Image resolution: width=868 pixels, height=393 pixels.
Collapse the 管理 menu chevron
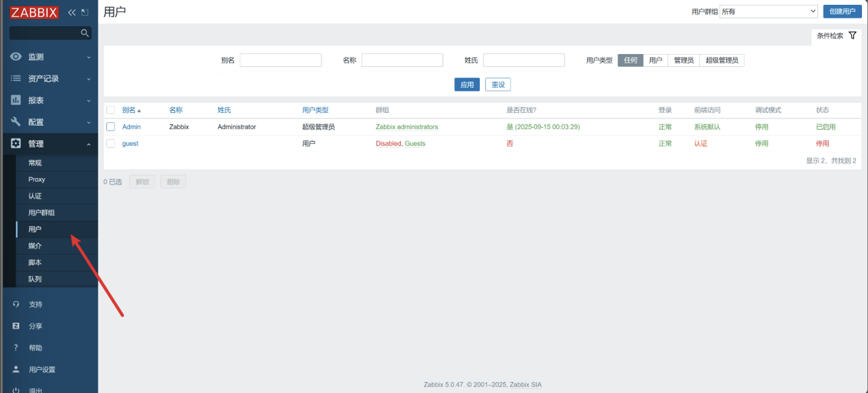(x=88, y=144)
